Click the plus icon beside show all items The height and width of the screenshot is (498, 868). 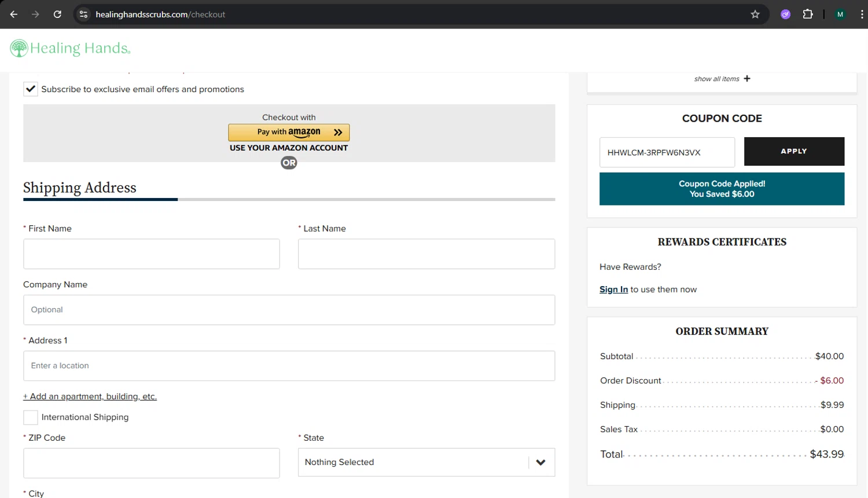pyautogui.click(x=747, y=78)
